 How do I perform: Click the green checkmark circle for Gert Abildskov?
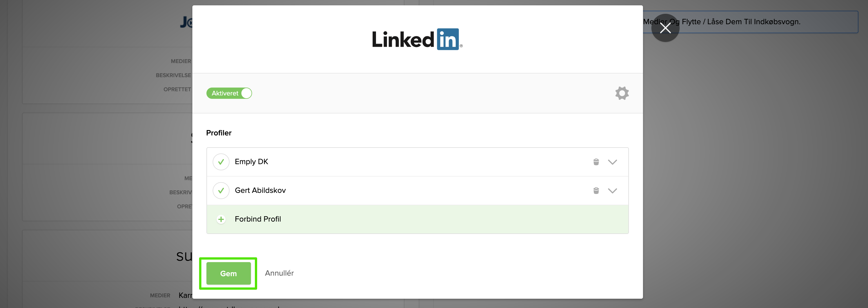(x=221, y=190)
